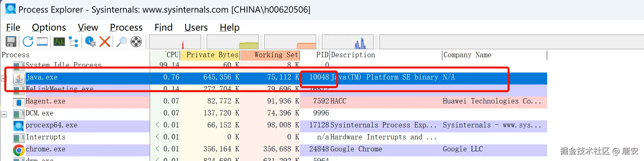Click the Hagent.exe process icon
The image size is (644, 161).
click(19, 102)
